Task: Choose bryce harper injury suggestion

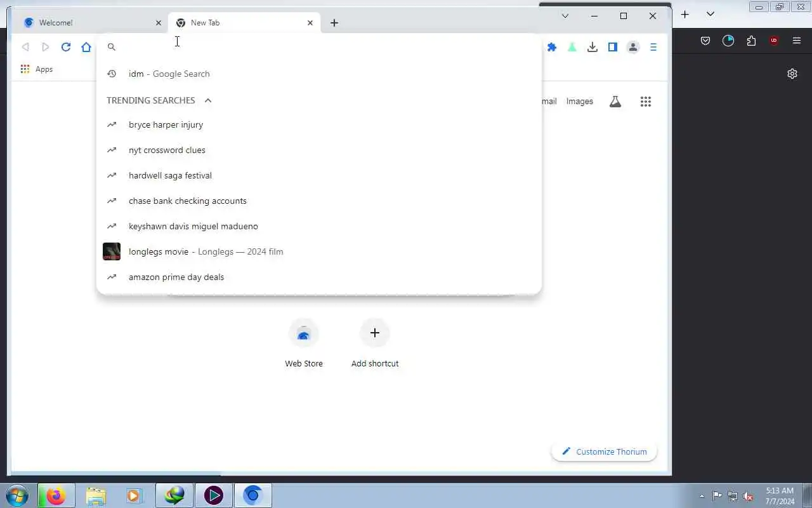Action: click(319, 124)
